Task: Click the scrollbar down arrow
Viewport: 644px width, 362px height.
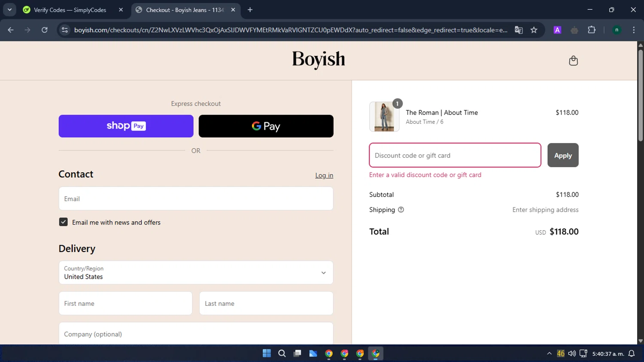Action: [641, 341]
